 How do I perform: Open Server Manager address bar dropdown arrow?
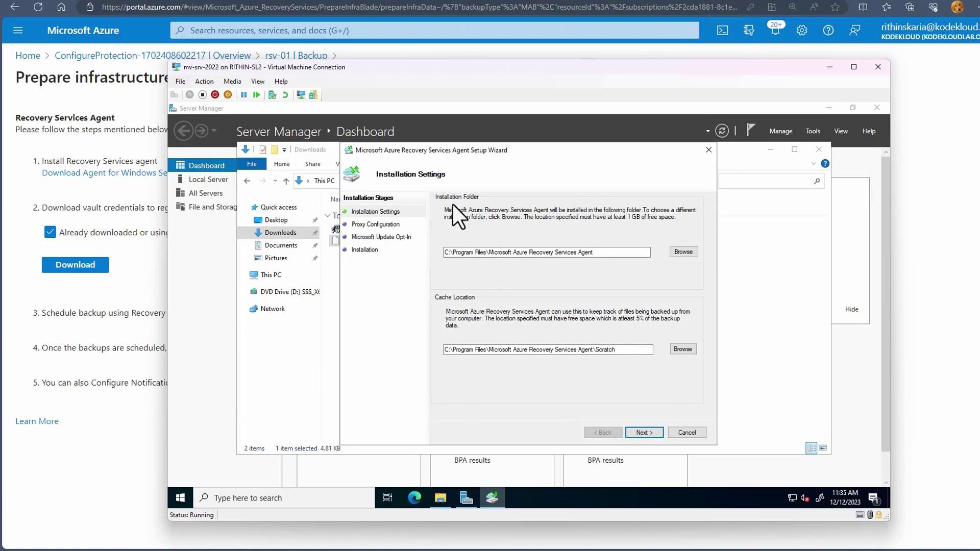(707, 131)
